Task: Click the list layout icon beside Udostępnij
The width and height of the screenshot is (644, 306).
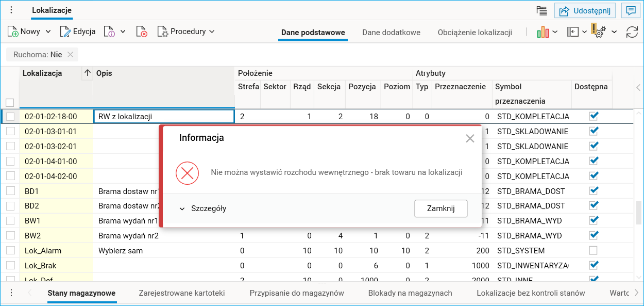Action: coord(541,10)
